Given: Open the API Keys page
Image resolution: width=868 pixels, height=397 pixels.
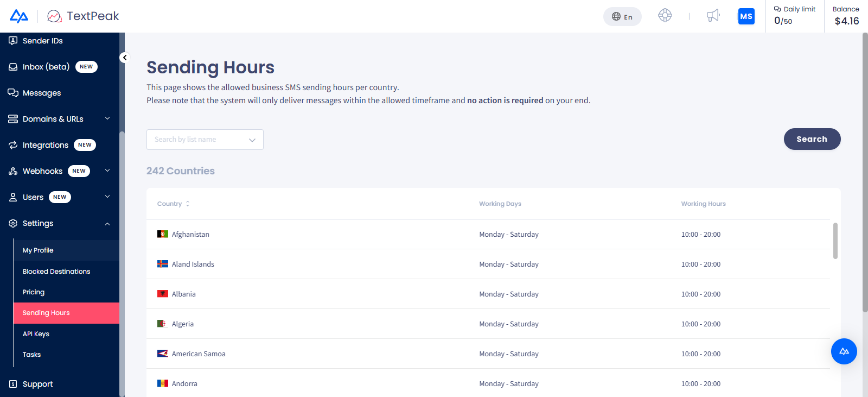Looking at the screenshot, I should click(x=66, y=334).
